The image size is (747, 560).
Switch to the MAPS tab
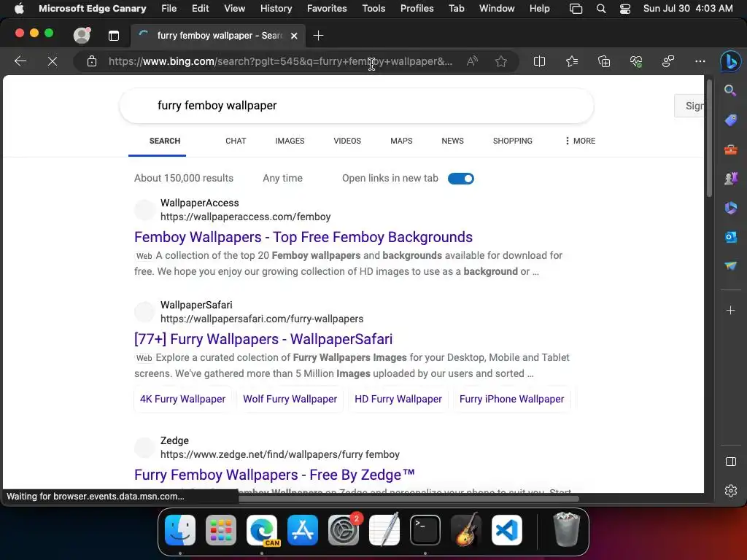click(401, 141)
